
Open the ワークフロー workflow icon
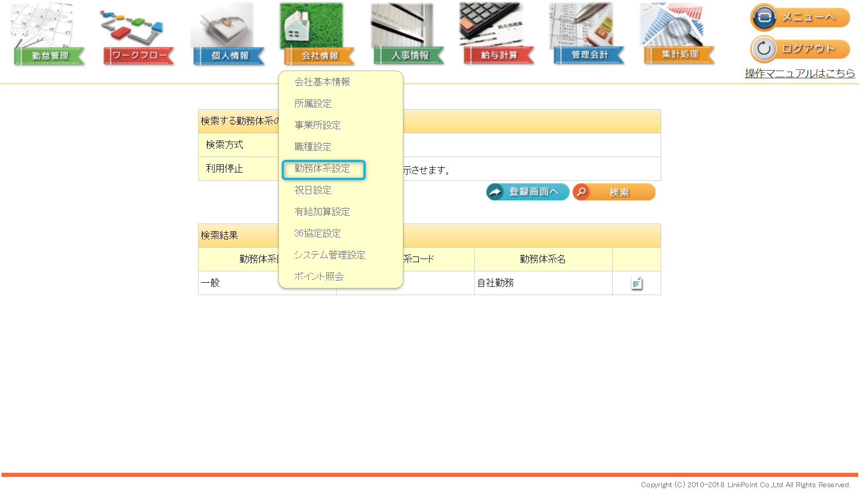[138, 35]
